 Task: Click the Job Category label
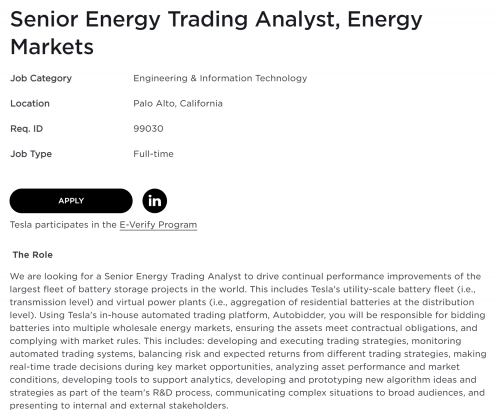click(x=41, y=78)
